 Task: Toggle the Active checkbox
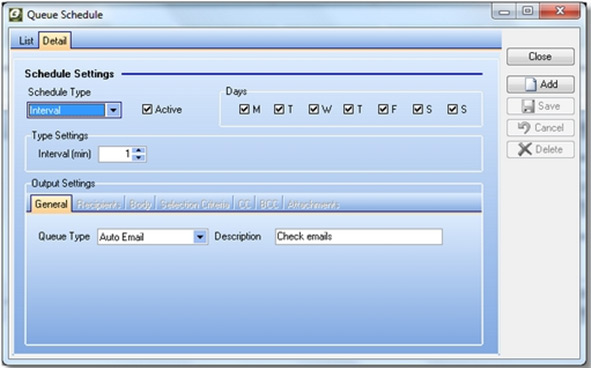[x=147, y=109]
